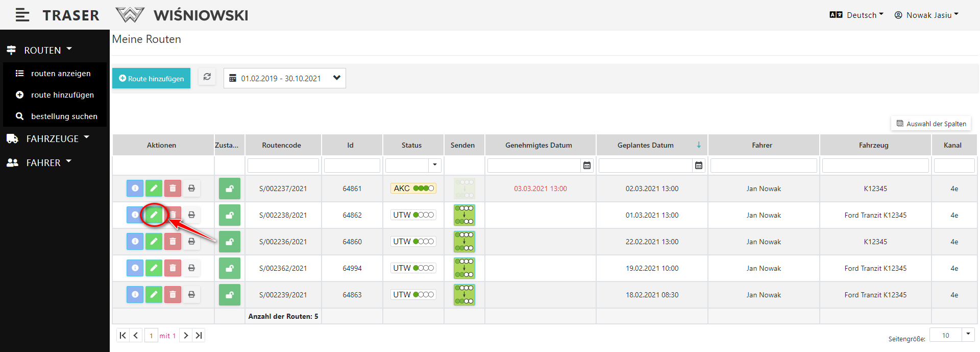Open calendar picker in Geplantes Datum filter
The height and width of the screenshot is (352, 980).
[x=698, y=166]
